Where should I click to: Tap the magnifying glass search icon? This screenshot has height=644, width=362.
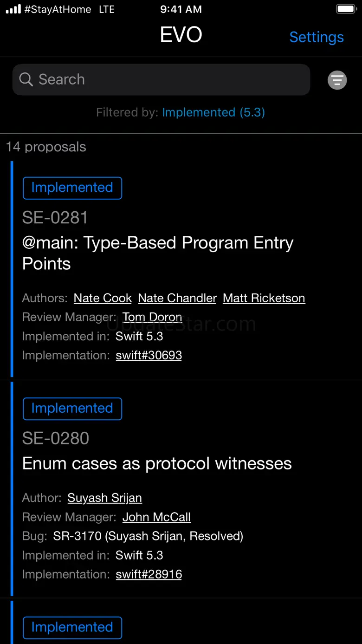click(26, 79)
